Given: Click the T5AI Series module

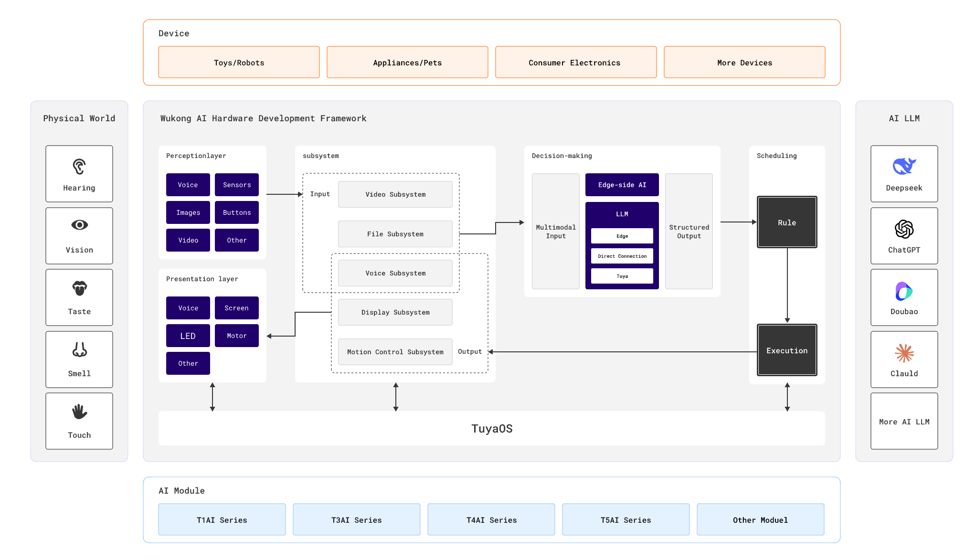Looking at the screenshot, I should pos(626,519).
